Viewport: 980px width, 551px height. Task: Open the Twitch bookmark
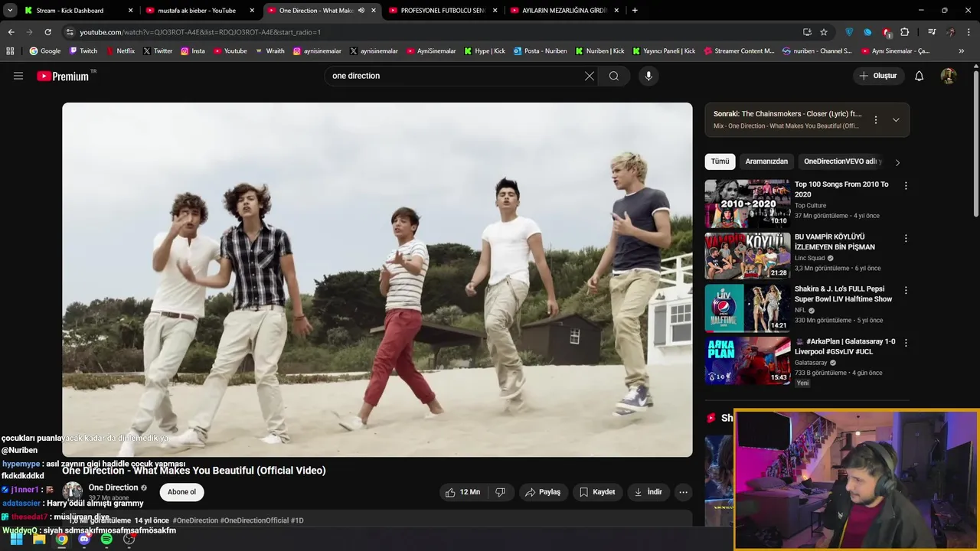(x=83, y=51)
